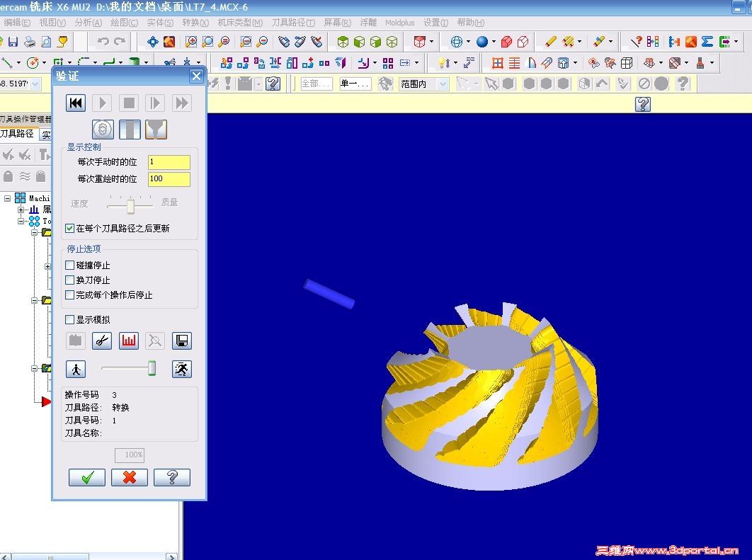
Task: Open the 分析(A) menu
Action: tap(89, 23)
